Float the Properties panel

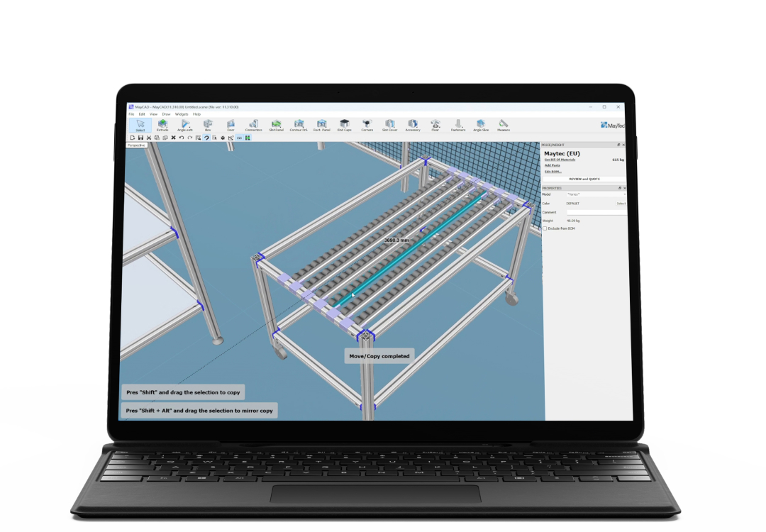pyautogui.click(x=618, y=188)
